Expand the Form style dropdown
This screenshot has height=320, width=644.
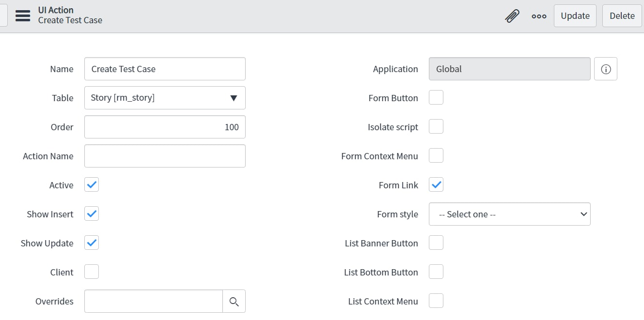[509, 213]
